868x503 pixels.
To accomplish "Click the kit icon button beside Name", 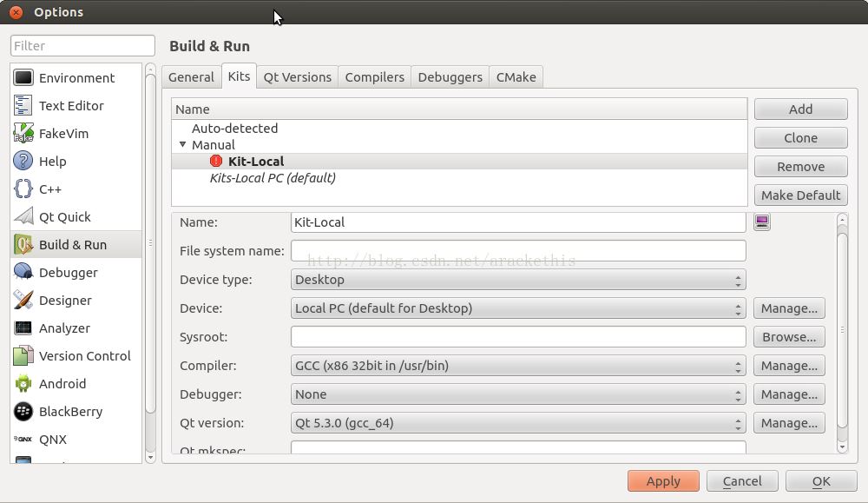I will coord(762,222).
